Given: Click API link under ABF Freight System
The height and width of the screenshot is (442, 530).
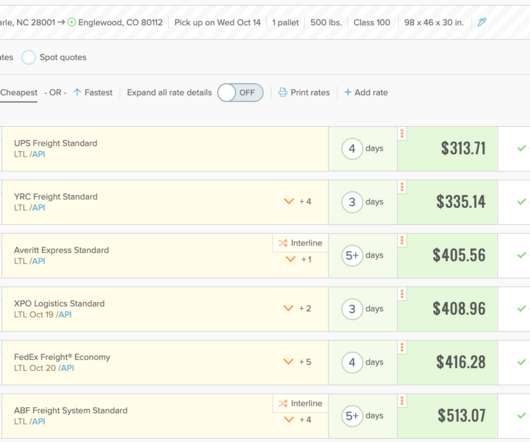Looking at the screenshot, I should coord(39,421).
